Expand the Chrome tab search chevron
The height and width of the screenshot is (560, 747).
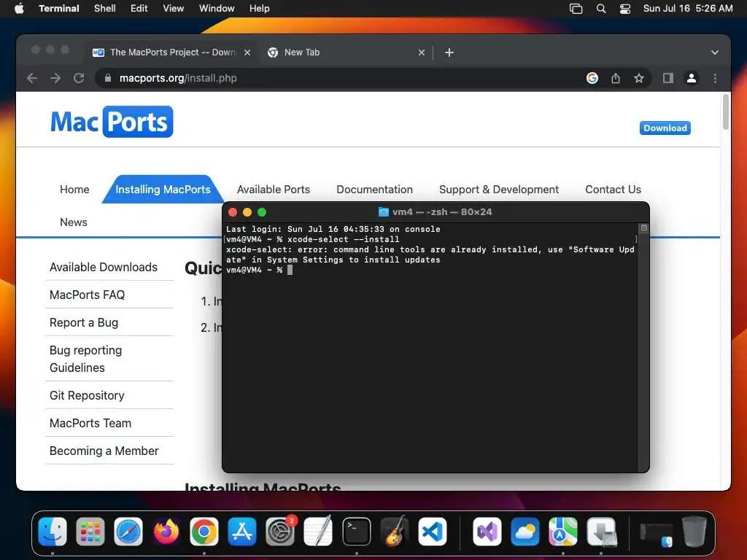click(x=715, y=52)
